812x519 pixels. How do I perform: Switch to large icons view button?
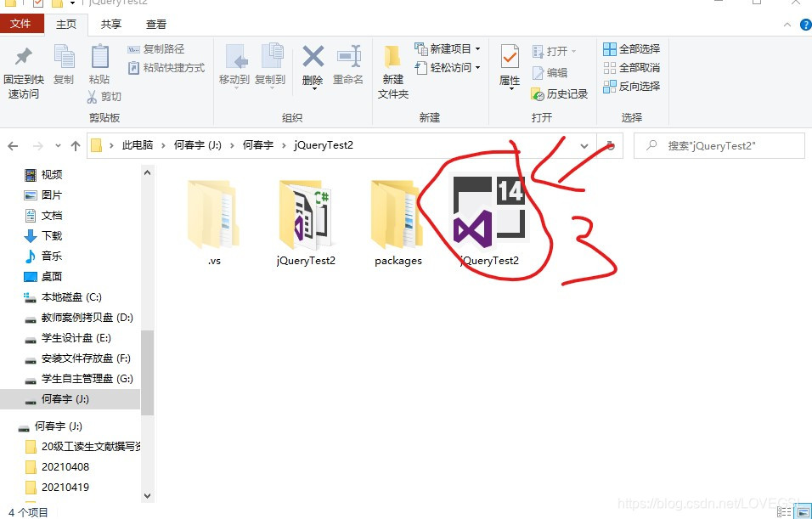point(802,512)
